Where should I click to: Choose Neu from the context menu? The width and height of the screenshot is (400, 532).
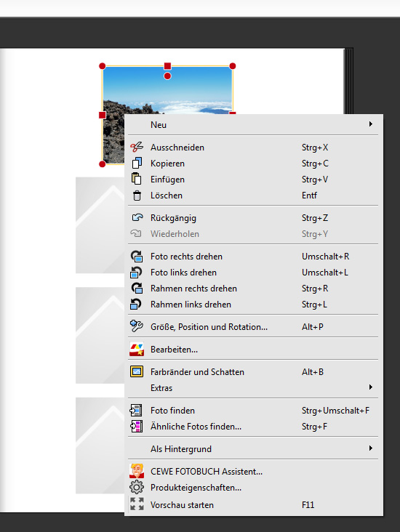253,124
